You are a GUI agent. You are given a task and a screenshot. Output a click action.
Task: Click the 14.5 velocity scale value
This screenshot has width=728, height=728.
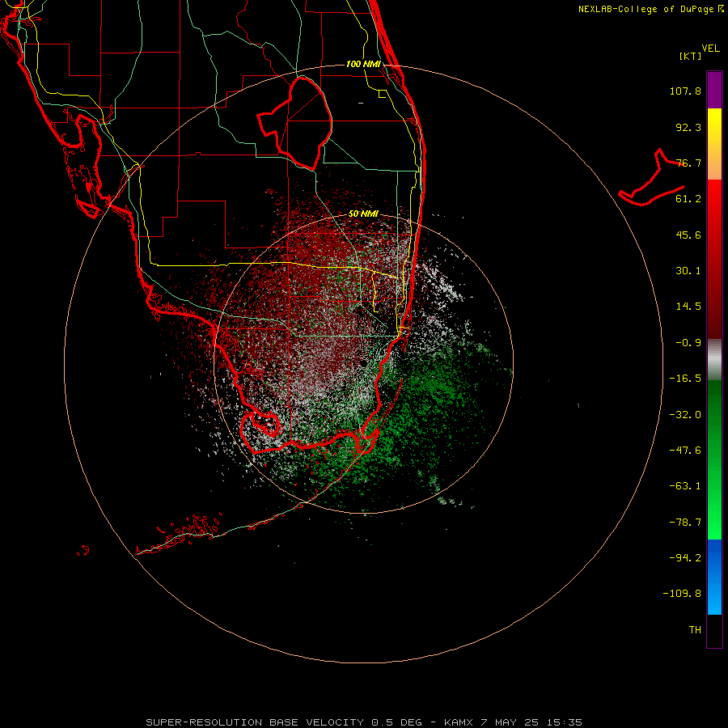pyautogui.click(x=688, y=307)
